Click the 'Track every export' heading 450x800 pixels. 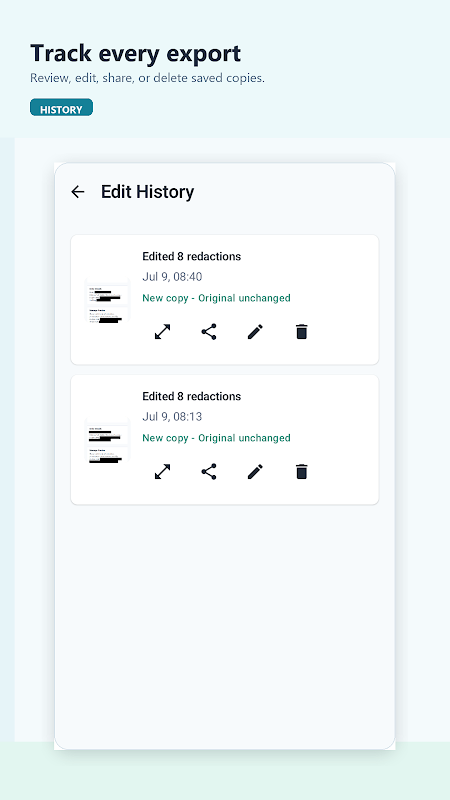(135, 53)
